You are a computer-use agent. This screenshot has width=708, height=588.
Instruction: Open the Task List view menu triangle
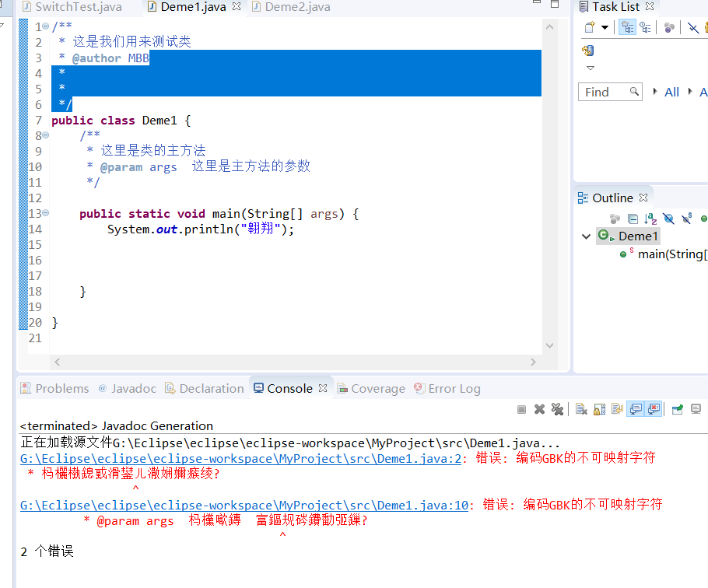click(591, 68)
